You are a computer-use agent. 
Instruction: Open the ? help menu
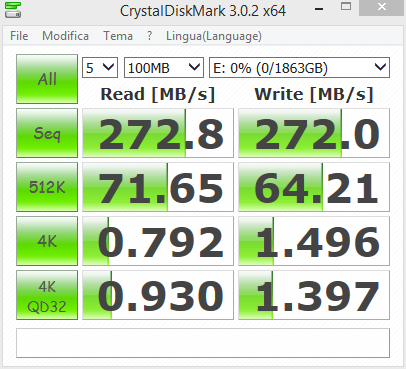(x=149, y=36)
